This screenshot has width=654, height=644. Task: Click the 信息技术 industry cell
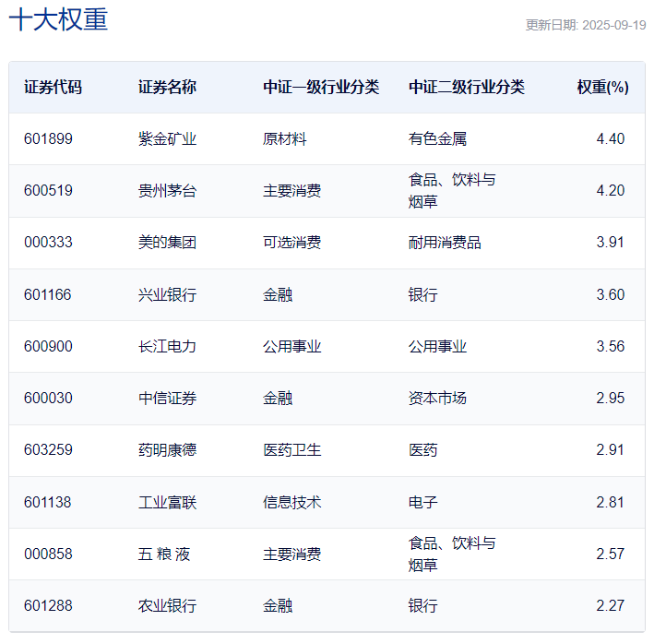(x=292, y=503)
